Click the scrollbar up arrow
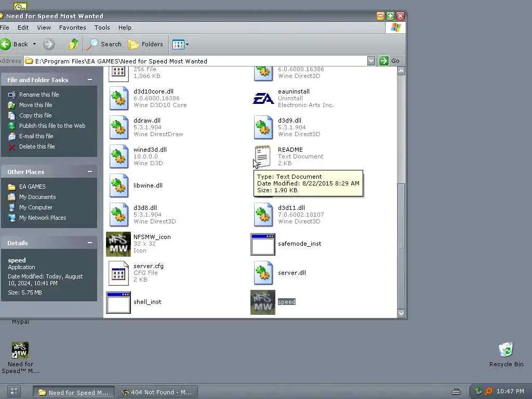The image size is (532, 399). pyautogui.click(x=401, y=71)
